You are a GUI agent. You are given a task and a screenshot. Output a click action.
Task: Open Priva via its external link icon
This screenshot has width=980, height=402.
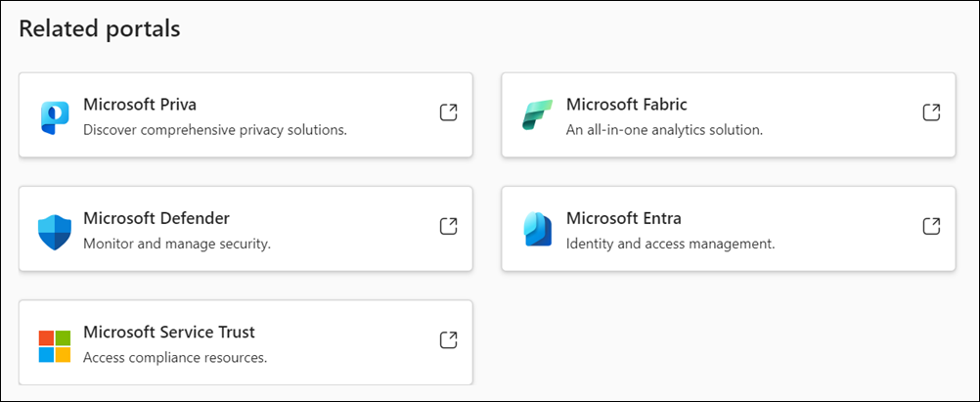448,112
